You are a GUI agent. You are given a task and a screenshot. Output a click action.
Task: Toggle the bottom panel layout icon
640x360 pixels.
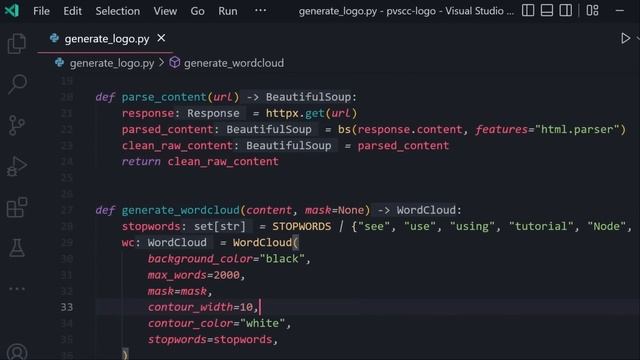pos(547,11)
